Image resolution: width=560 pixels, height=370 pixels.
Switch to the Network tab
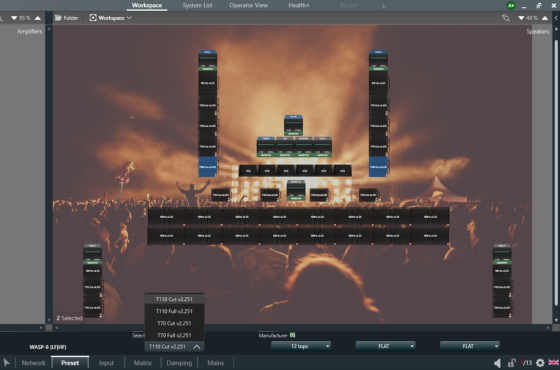click(x=34, y=363)
